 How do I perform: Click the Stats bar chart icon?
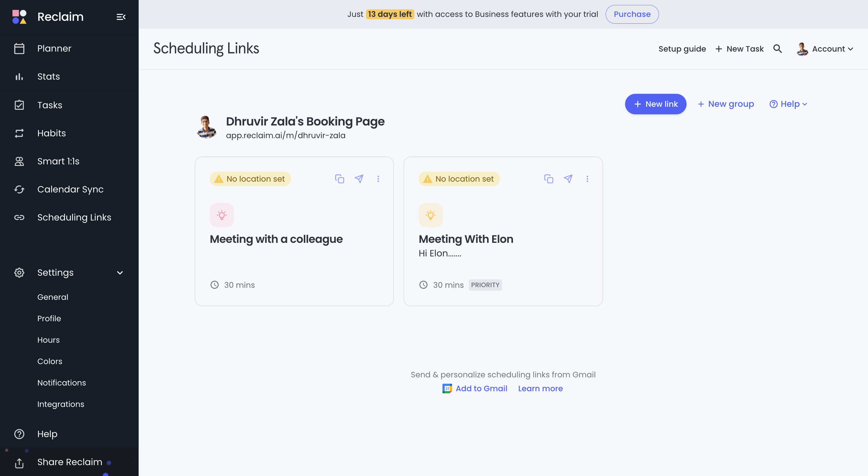19,77
